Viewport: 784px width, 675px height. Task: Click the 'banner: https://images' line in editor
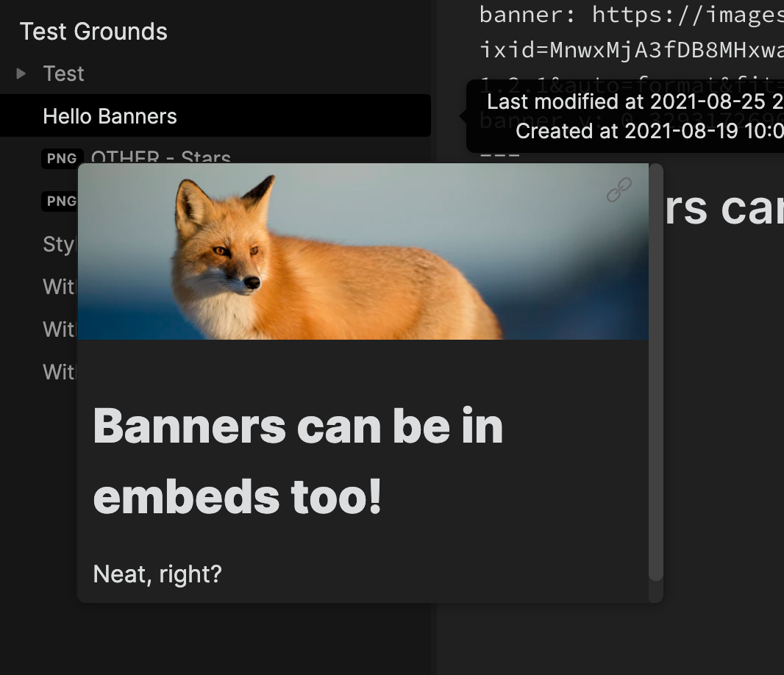pyautogui.click(x=631, y=15)
